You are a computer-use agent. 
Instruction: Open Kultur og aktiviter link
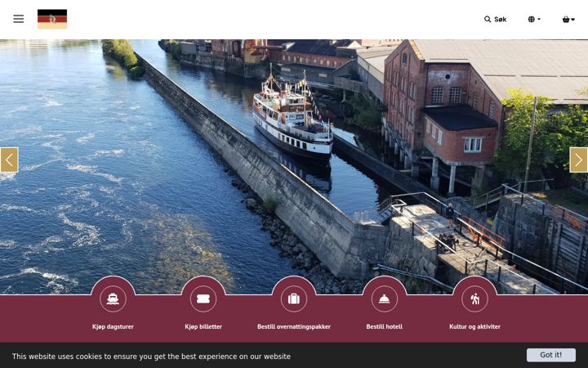474,326
